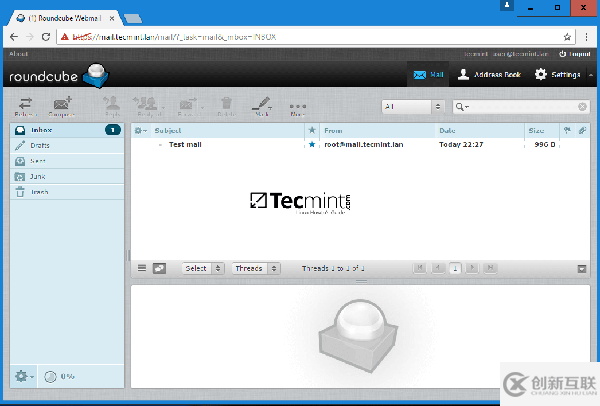Viewport: 600px width, 406px height.
Task: Open the Address Book tab
Action: click(489, 75)
